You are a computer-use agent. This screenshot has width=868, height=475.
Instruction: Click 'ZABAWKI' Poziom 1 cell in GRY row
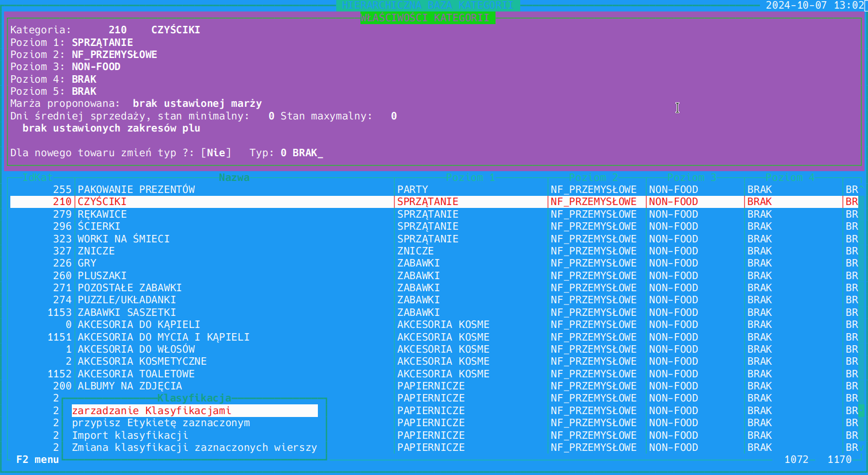418,263
